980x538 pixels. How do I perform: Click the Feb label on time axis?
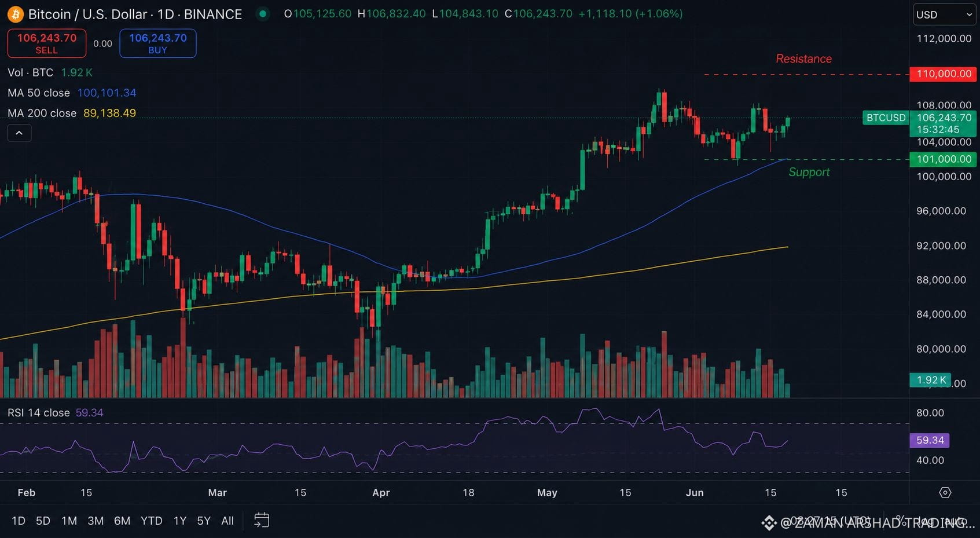(x=26, y=493)
